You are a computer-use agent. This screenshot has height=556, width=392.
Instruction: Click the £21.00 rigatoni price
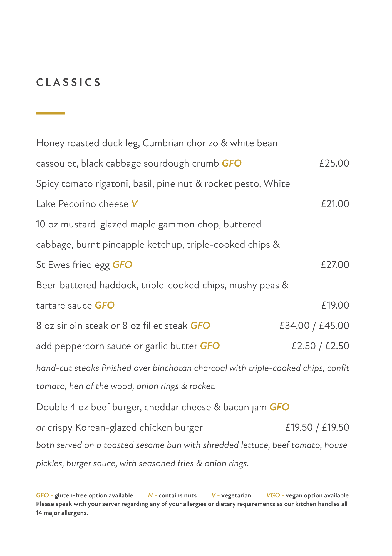coord(335,204)
